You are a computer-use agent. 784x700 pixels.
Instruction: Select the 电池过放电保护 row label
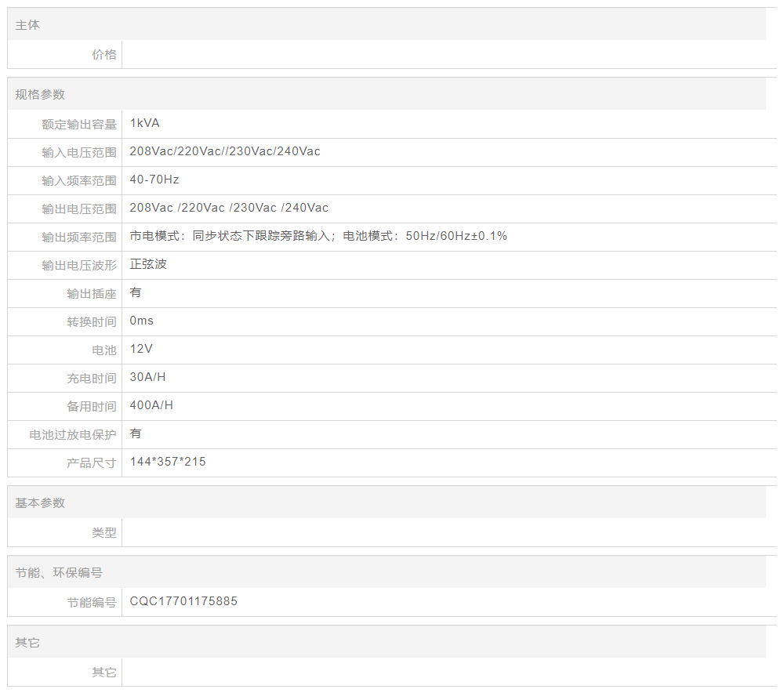pos(72,434)
